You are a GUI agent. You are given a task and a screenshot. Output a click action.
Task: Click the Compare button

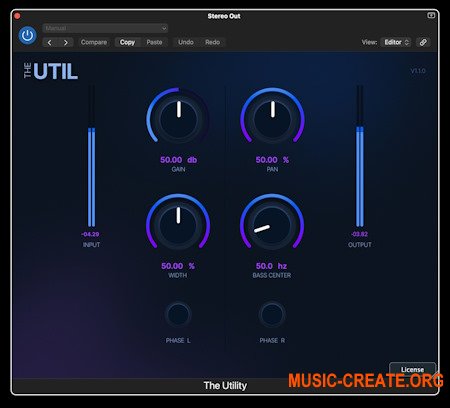[94, 42]
